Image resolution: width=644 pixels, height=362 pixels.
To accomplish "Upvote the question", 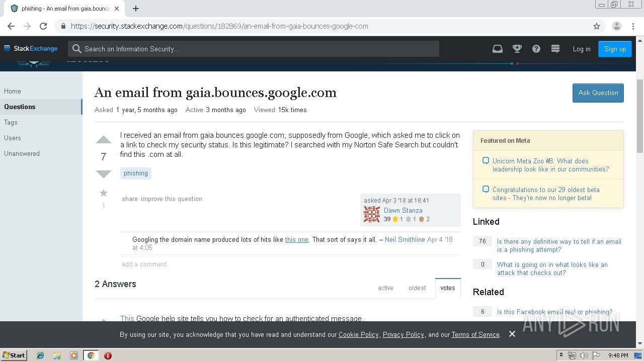I will pyautogui.click(x=103, y=140).
